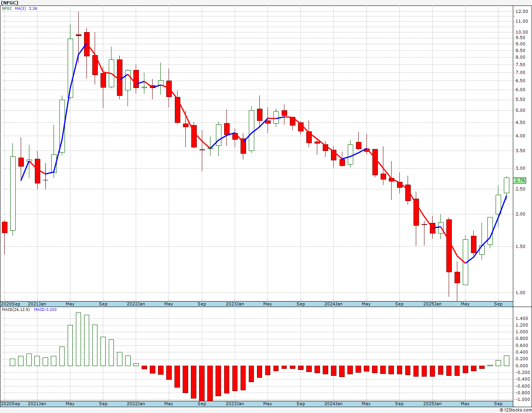This screenshot has height=413, width=532.
Task: Click the 0.800 MACD axis label
Action: click(521, 339)
